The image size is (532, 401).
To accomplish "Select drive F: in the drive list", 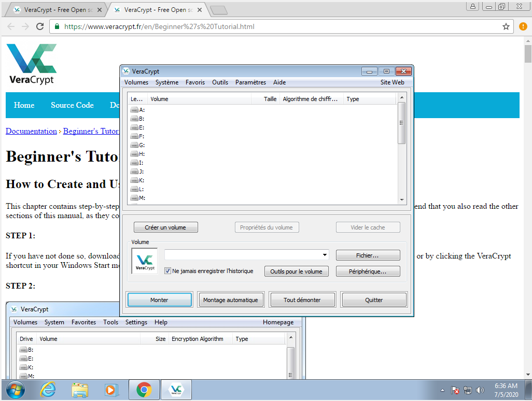I will point(137,136).
